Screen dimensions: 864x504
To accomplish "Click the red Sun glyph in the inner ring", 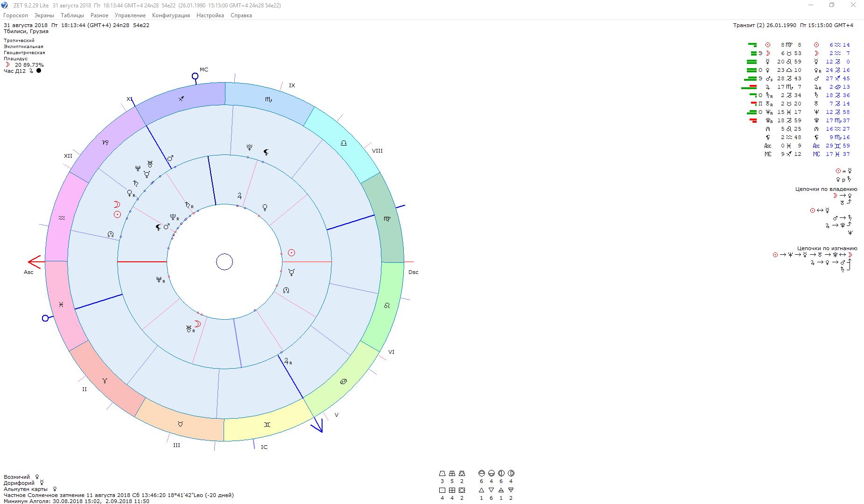I will [x=291, y=252].
